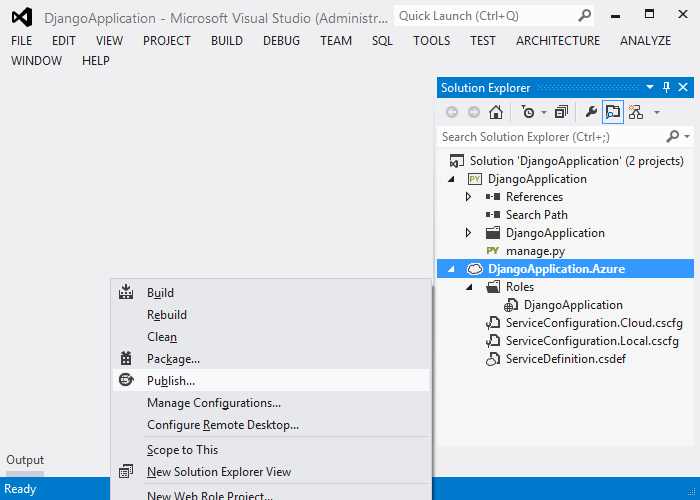Select Configure Remote Desktop... menu entry
This screenshot has height=500, width=700.
[x=271, y=425]
